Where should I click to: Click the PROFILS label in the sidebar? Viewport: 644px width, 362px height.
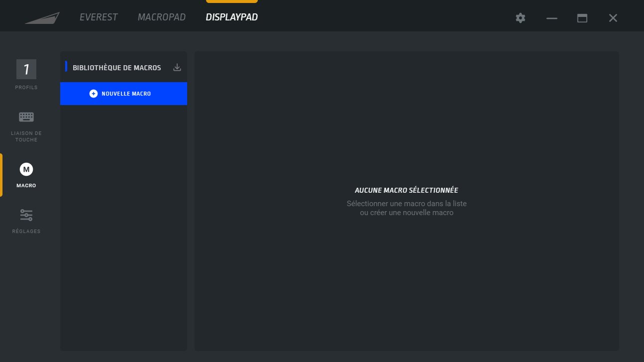pyautogui.click(x=26, y=88)
